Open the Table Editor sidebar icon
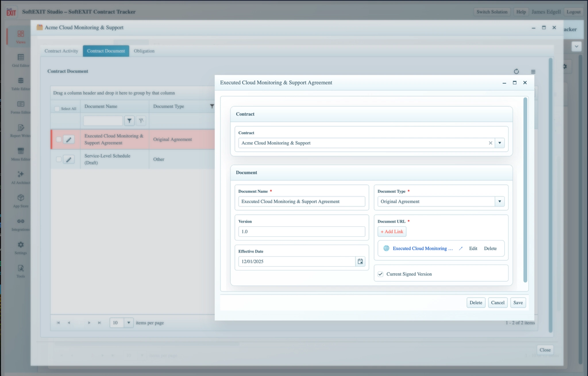 point(21,80)
